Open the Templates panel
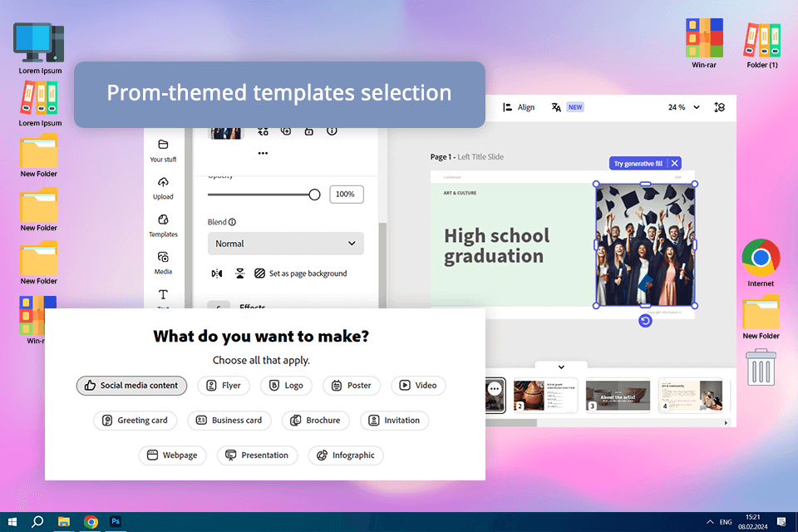The image size is (798, 532). [163, 225]
